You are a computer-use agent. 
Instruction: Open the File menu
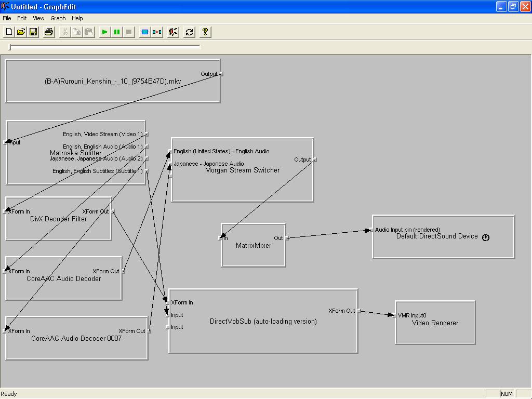coord(7,18)
